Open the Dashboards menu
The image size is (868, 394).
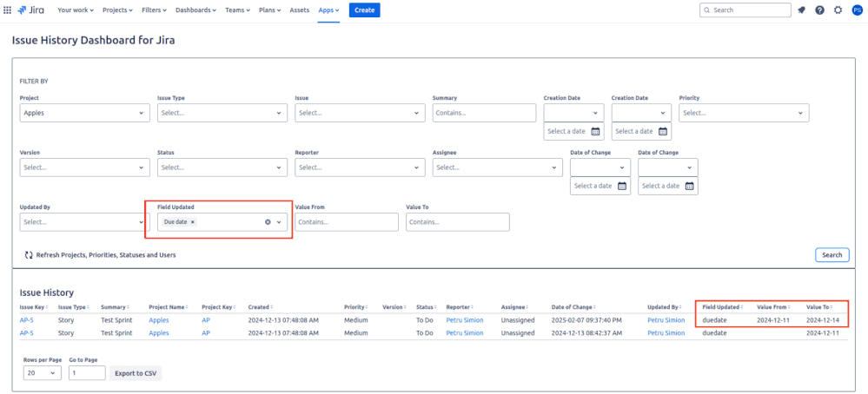(x=196, y=10)
